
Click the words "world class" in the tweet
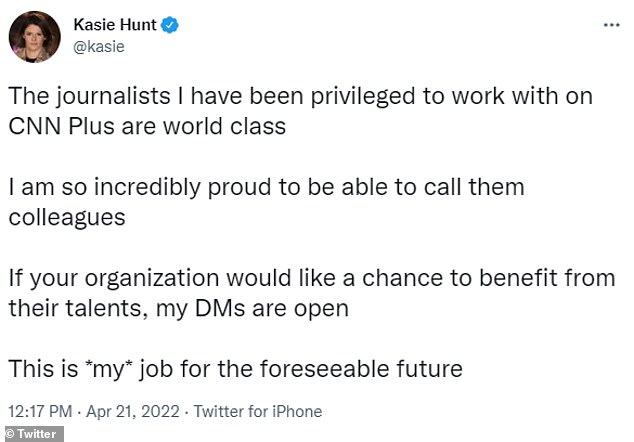tap(224, 126)
